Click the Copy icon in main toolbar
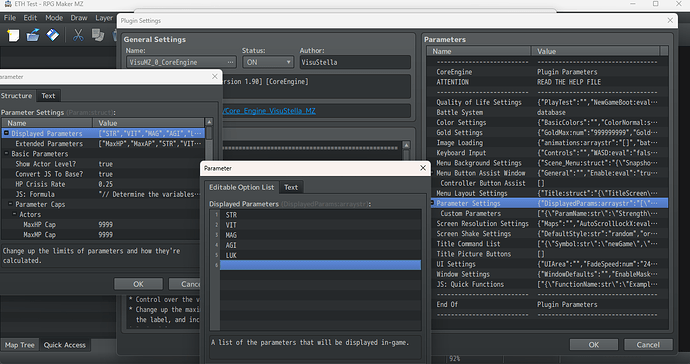Screen dimensions: 690x364 coord(98,35)
